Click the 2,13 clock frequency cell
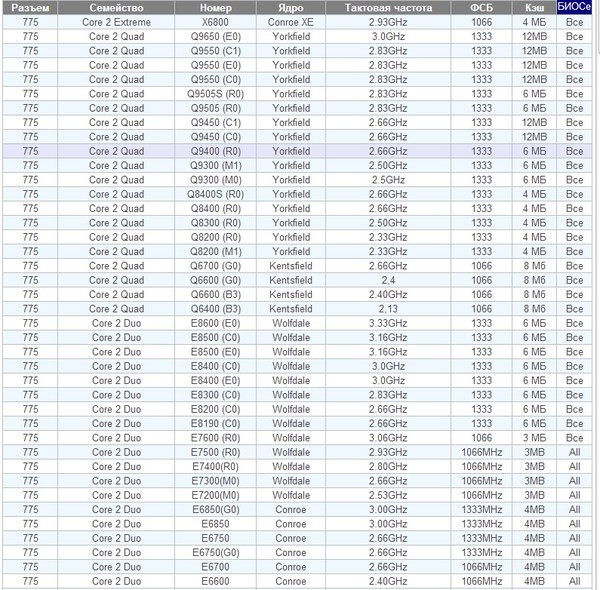This screenshot has width=600, height=590. 388,309
